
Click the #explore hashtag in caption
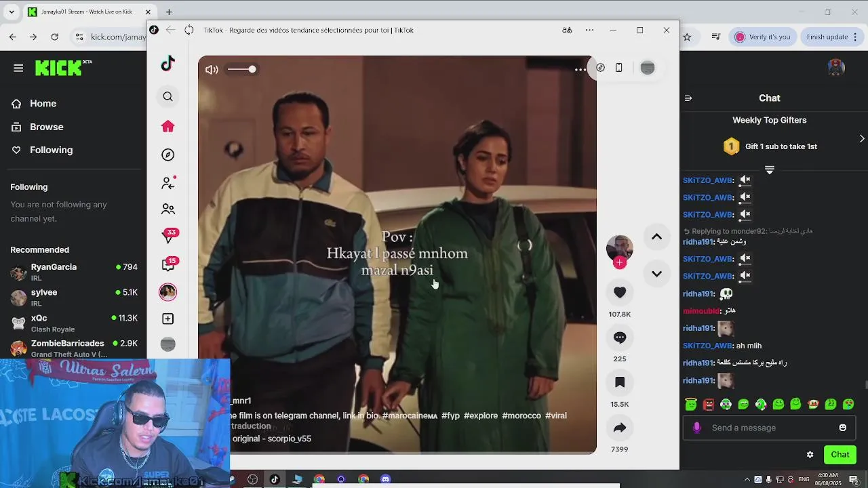pos(481,415)
